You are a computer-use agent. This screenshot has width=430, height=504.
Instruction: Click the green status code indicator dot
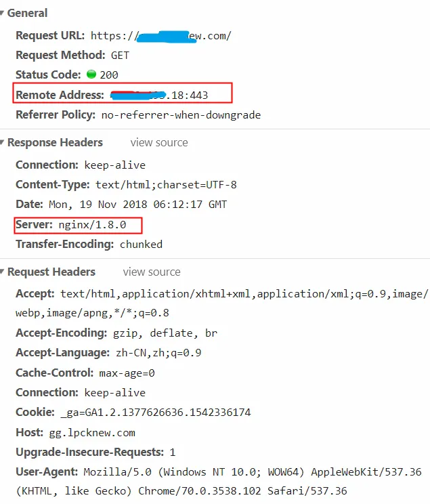[91, 75]
